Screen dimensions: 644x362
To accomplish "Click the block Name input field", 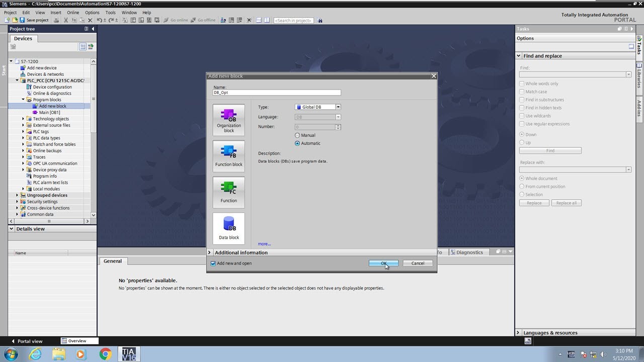I will 277,93.
